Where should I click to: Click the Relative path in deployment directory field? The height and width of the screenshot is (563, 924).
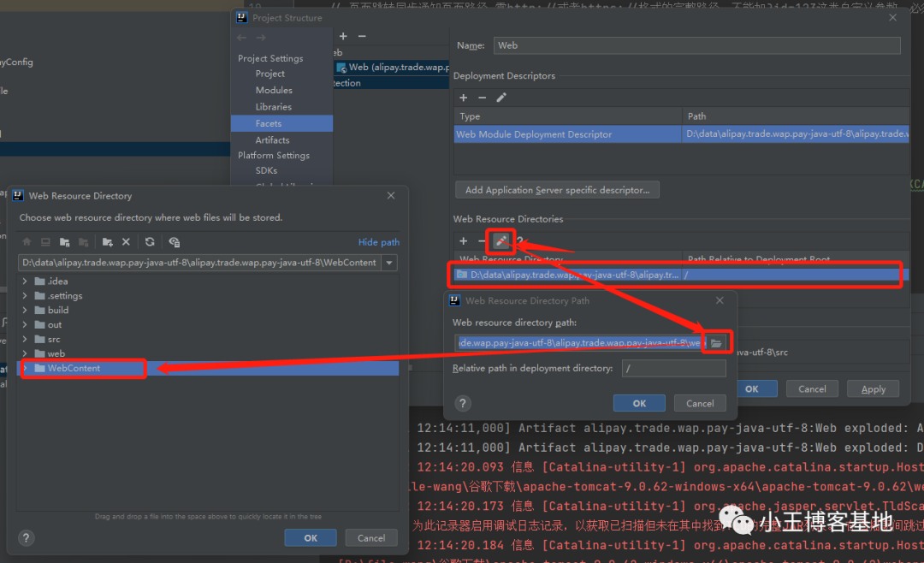[x=675, y=368]
